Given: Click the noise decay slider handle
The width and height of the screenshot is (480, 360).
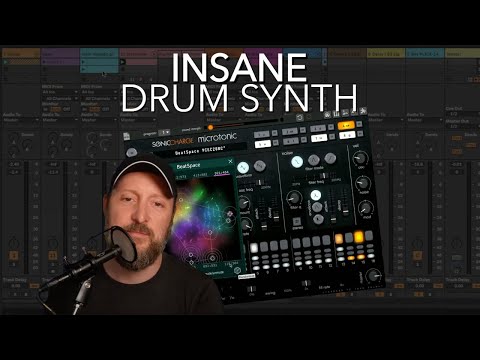Looking at the screenshot, I should click(x=346, y=211).
